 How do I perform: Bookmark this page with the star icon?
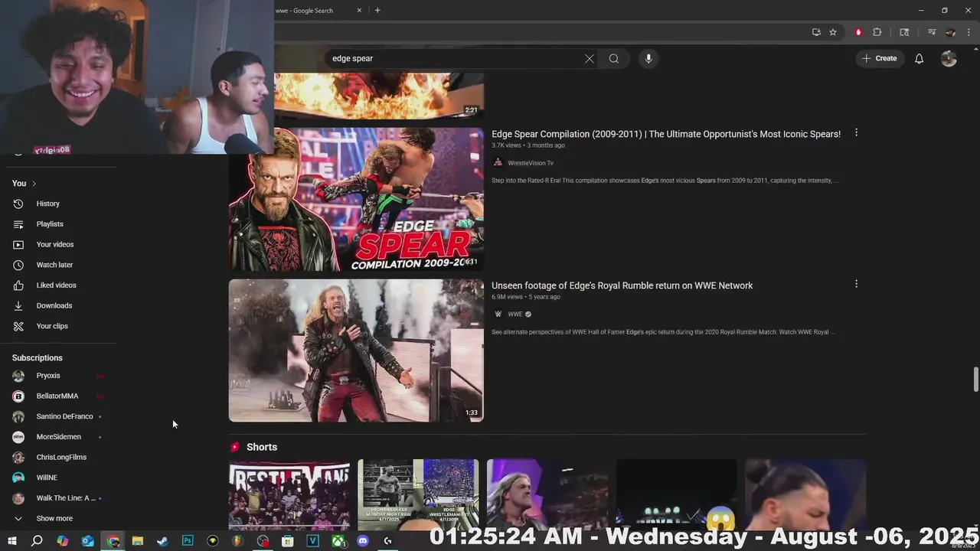833,32
